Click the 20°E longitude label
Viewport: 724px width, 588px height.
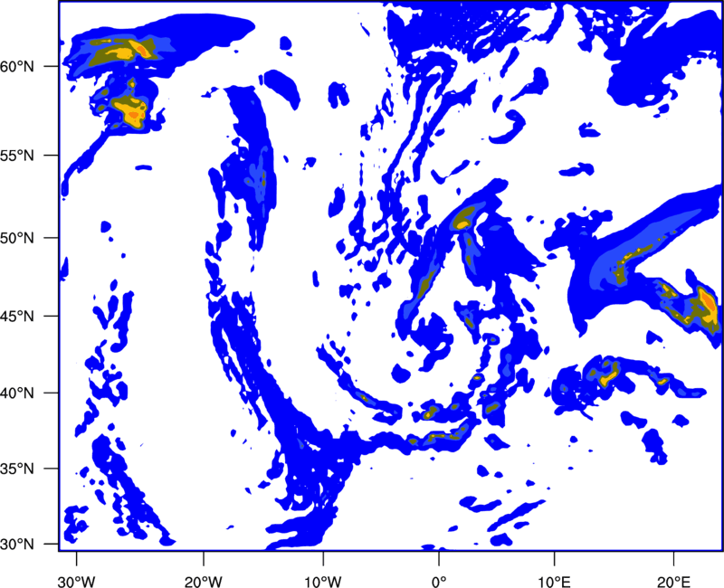[x=673, y=582]
